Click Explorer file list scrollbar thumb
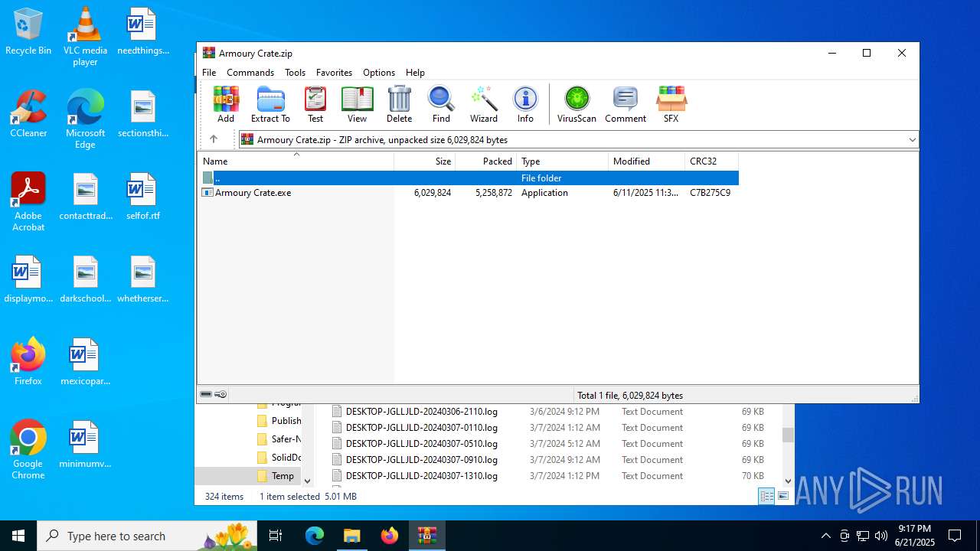This screenshot has width=980, height=551. click(x=788, y=435)
